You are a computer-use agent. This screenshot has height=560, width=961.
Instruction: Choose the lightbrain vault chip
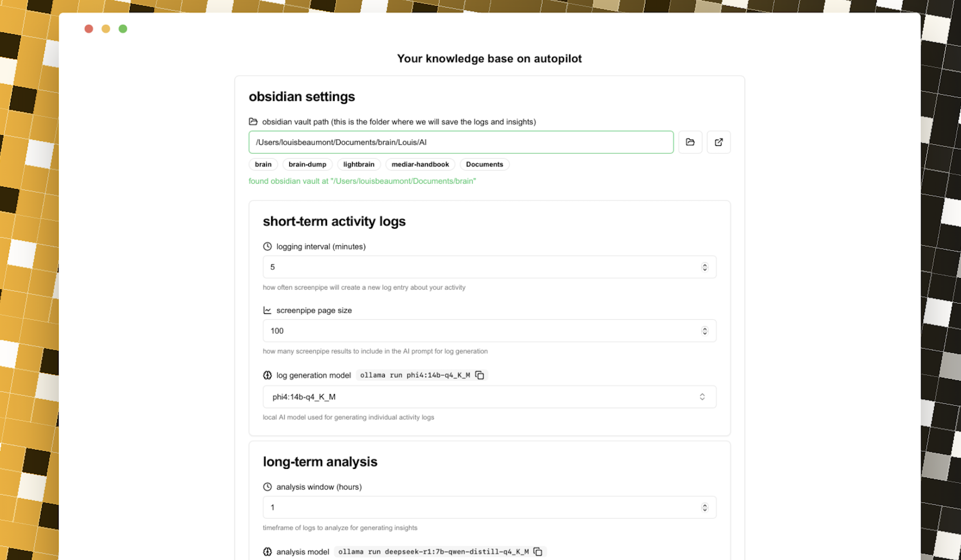pyautogui.click(x=358, y=164)
